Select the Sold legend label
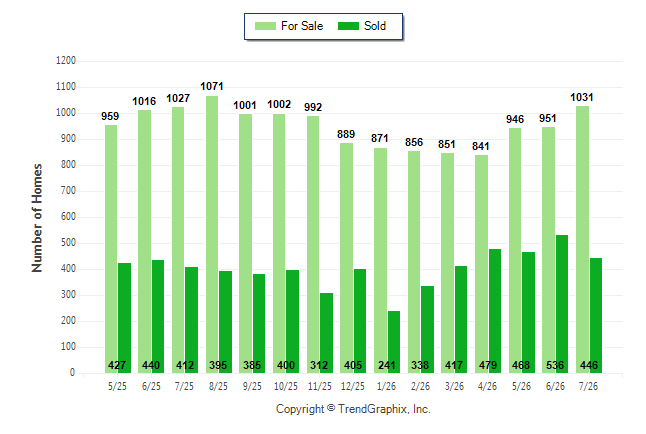 point(375,26)
